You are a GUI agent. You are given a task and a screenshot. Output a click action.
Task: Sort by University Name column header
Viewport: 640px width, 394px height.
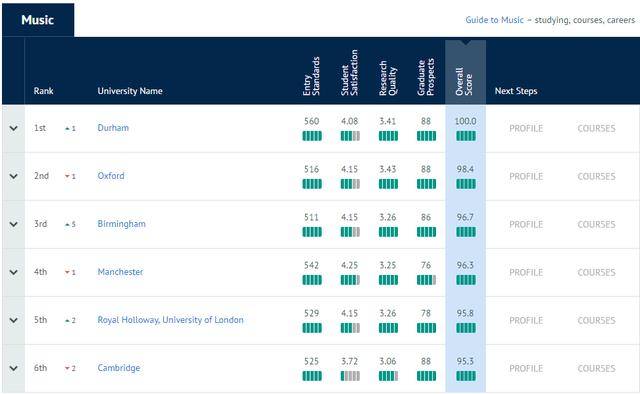130,91
